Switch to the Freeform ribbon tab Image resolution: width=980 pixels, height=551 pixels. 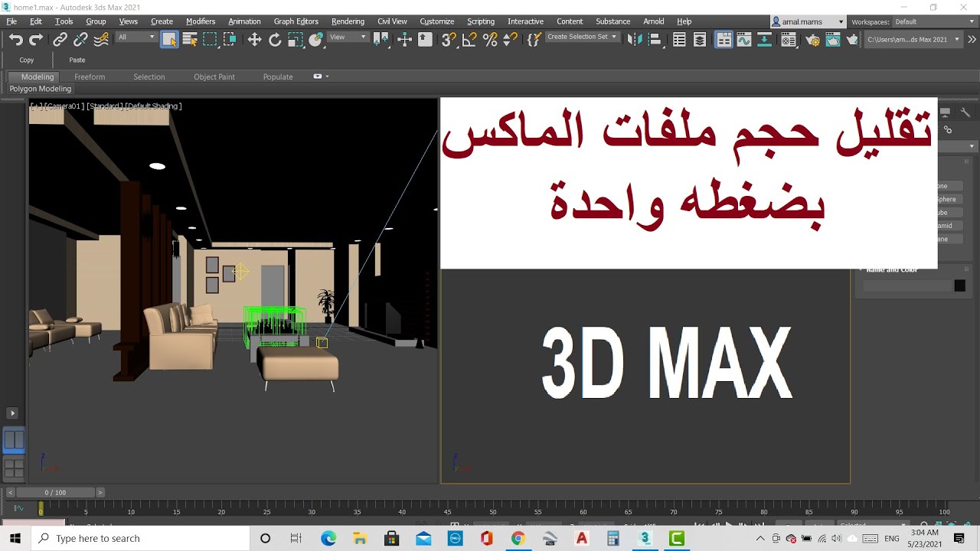(x=90, y=77)
